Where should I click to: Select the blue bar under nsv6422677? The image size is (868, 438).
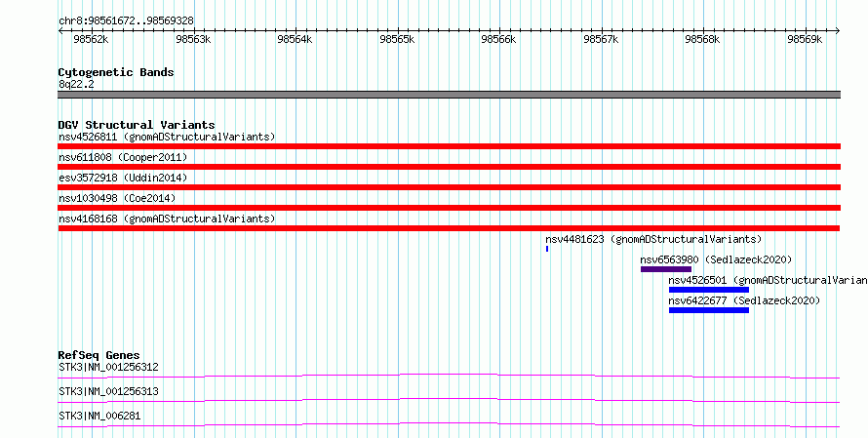(709, 310)
